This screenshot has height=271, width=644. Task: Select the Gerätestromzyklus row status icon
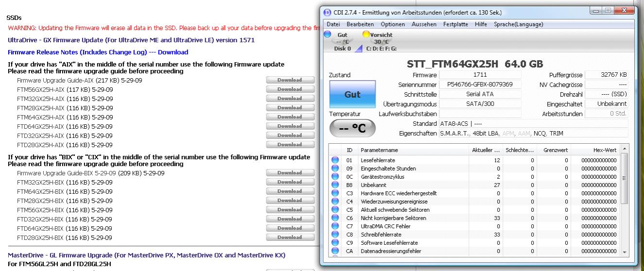[x=335, y=176]
